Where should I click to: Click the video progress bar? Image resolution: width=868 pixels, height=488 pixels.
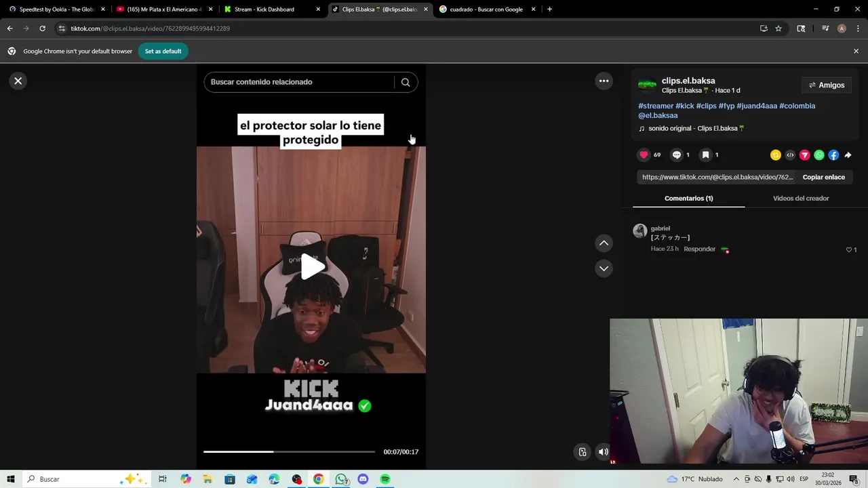289,451
